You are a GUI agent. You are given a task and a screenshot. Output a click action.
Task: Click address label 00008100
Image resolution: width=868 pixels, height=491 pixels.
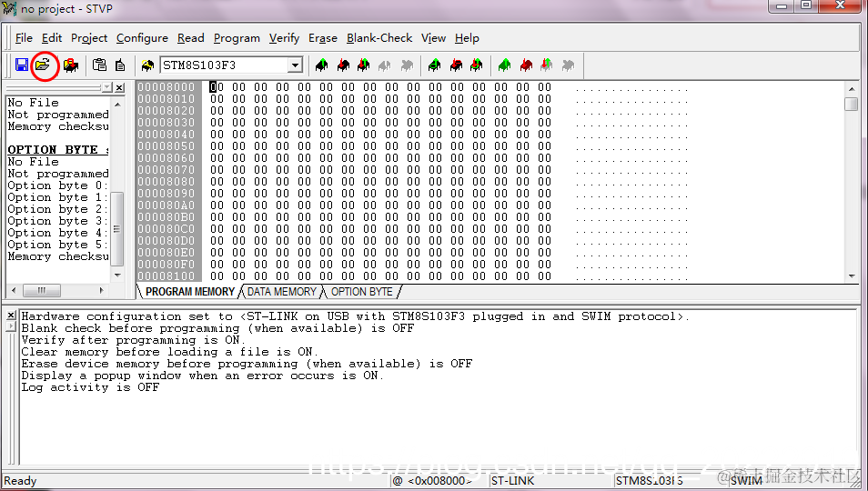point(167,276)
